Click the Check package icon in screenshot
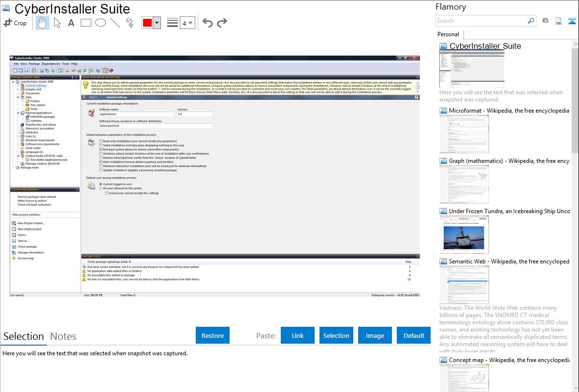Screen dimensions: 579x392 pyautogui.click(x=14, y=247)
